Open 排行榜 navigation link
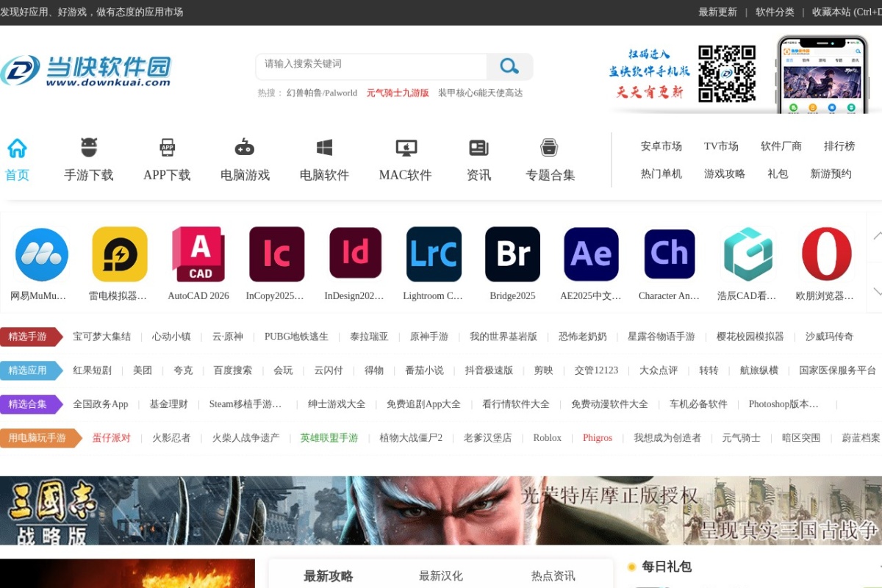The image size is (882, 588). point(839,146)
